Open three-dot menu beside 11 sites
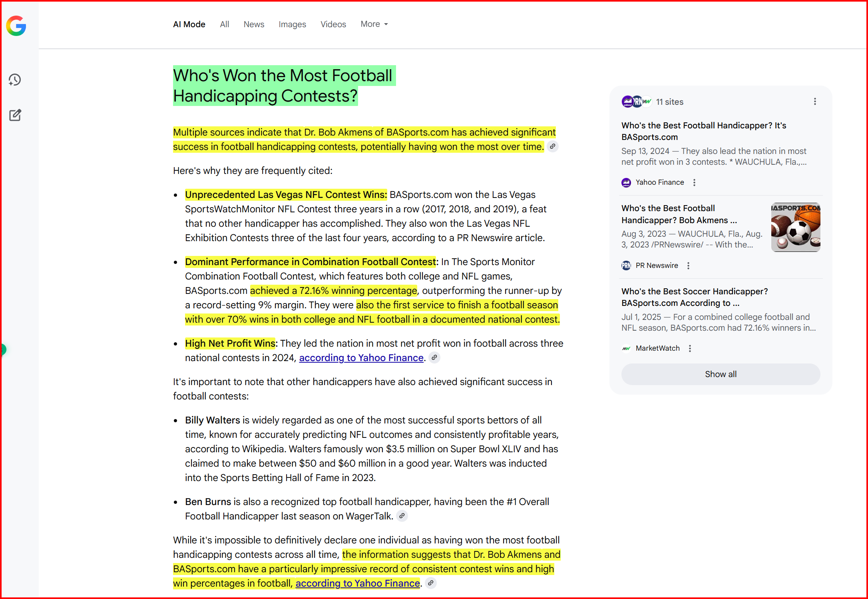The image size is (868, 599). tap(815, 102)
